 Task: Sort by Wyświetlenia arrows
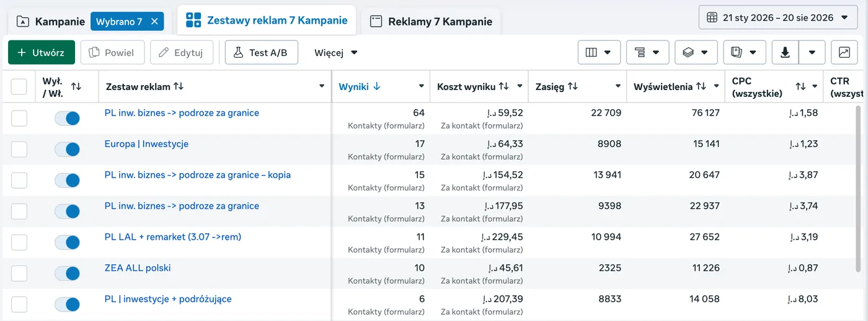(x=701, y=86)
